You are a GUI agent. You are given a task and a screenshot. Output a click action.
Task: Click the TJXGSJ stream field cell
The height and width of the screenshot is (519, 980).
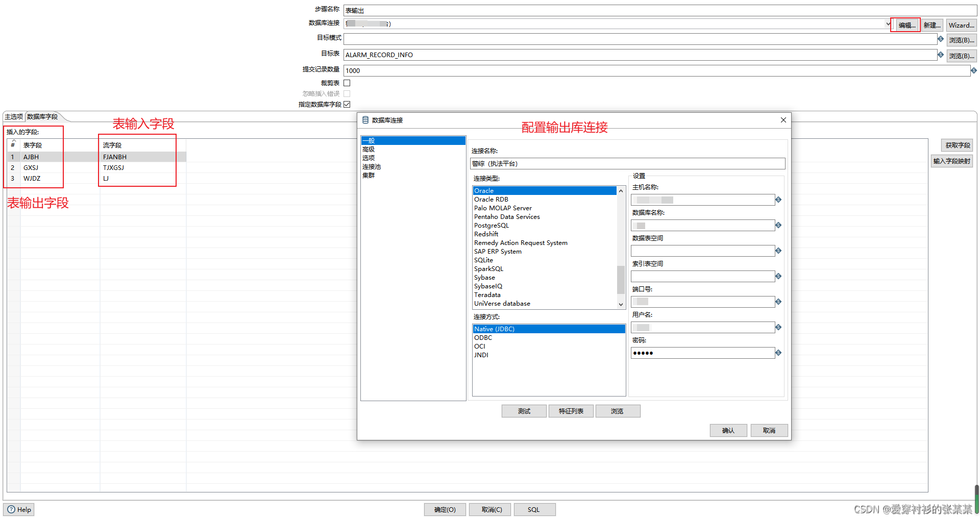tap(143, 168)
